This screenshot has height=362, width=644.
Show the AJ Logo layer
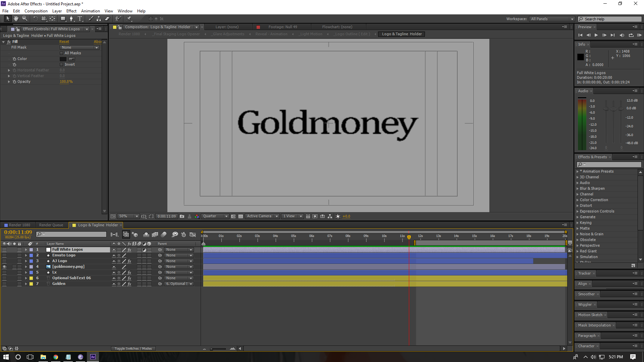[x=4, y=261]
